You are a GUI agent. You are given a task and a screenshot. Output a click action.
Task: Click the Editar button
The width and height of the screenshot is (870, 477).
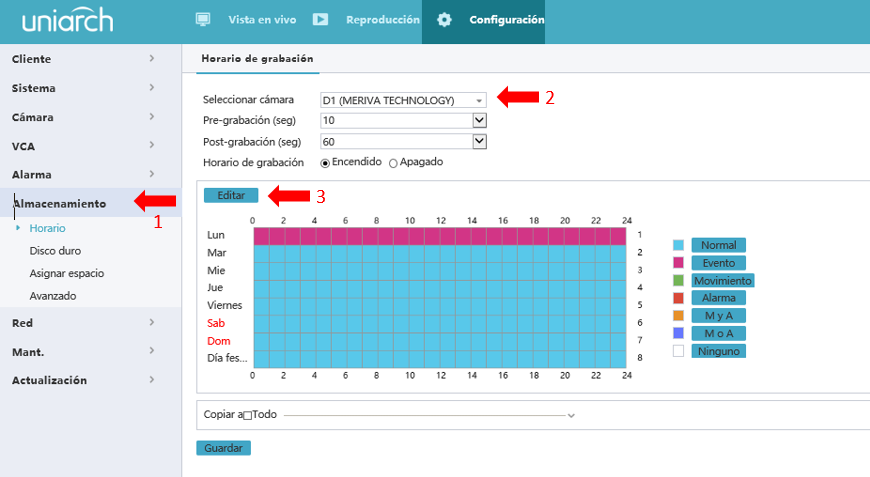click(x=231, y=195)
